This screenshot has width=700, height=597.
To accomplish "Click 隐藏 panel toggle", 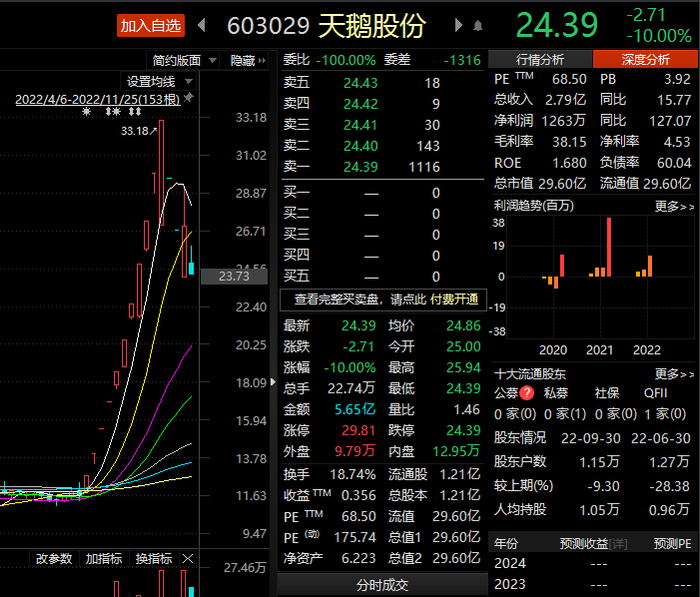I will click(247, 60).
